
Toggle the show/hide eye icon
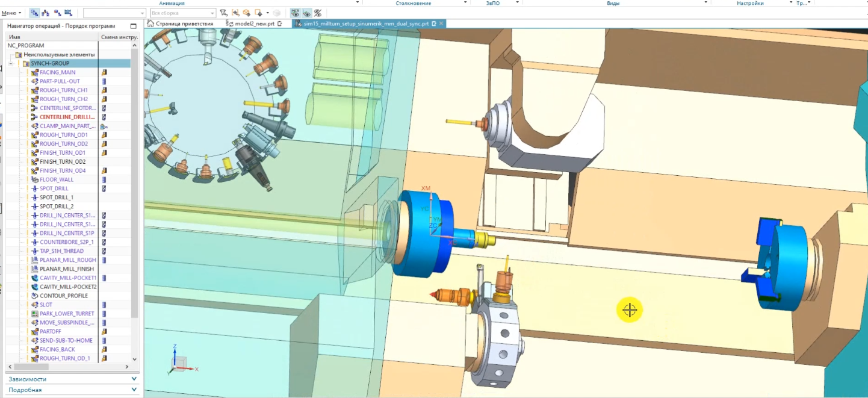306,13
